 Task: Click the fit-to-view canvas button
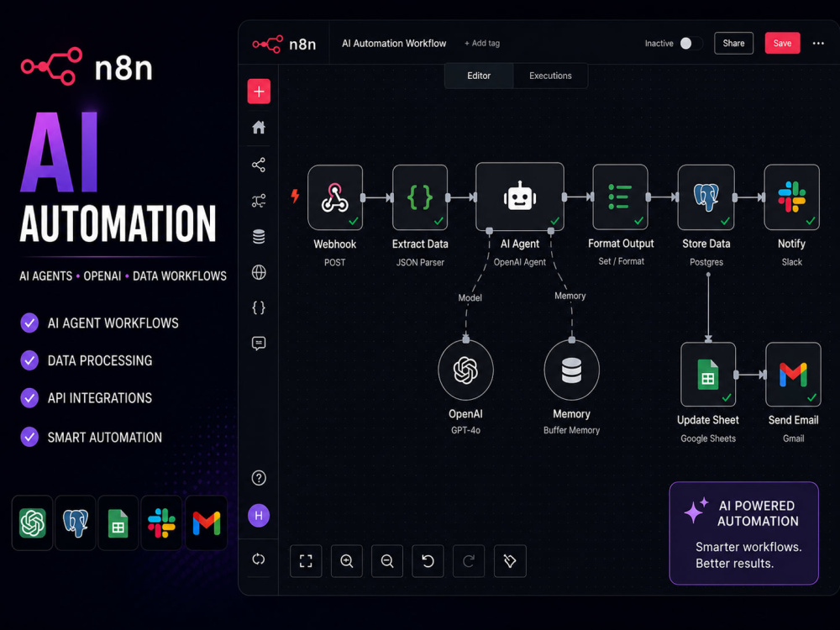(306, 561)
